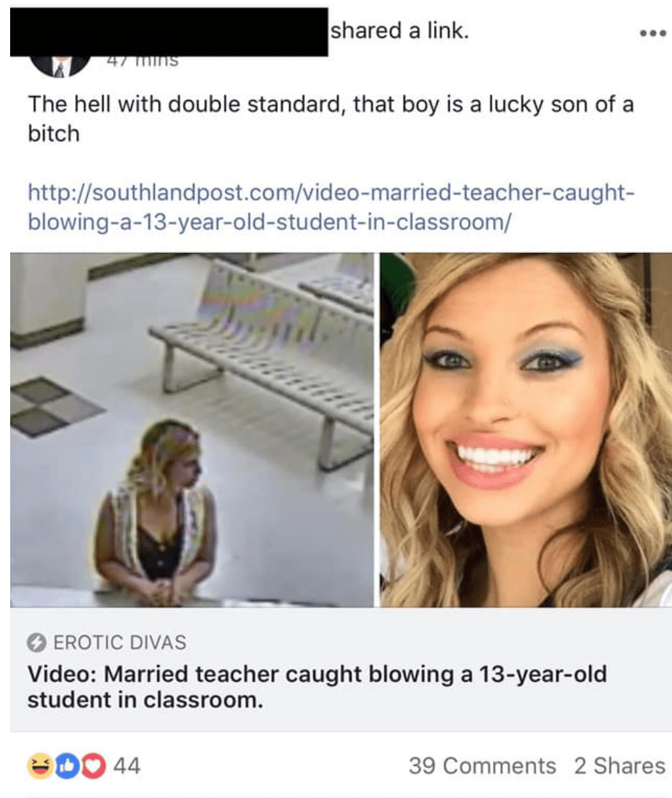Click the 'bitch' word ending the caption
Screen dimensions: 672x798
click(x=54, y=134)
